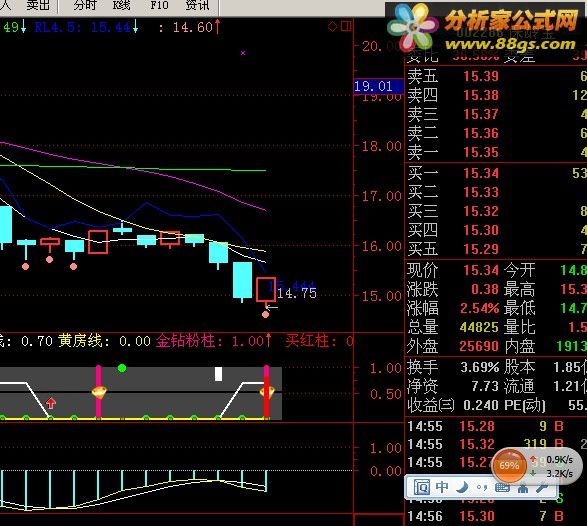Click the 涨跌 0.38 value

point(485,289)
